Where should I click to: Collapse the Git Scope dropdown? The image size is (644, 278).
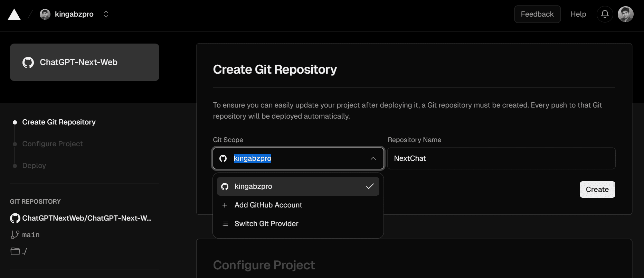click(x=298, y=158)
